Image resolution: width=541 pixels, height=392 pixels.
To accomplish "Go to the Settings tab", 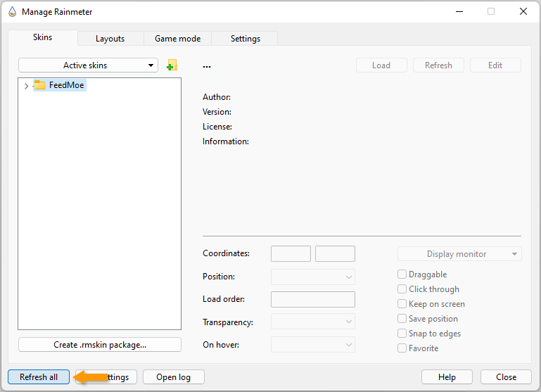I will [246, 39].
